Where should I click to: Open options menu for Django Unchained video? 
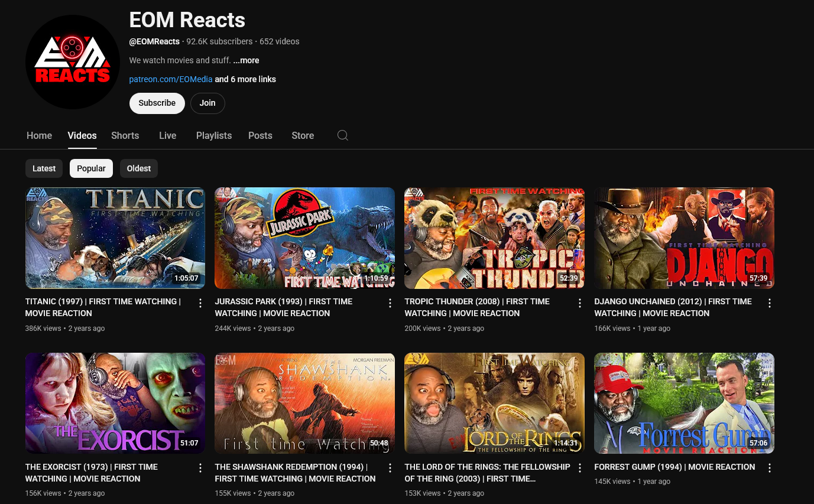(770, 303)
